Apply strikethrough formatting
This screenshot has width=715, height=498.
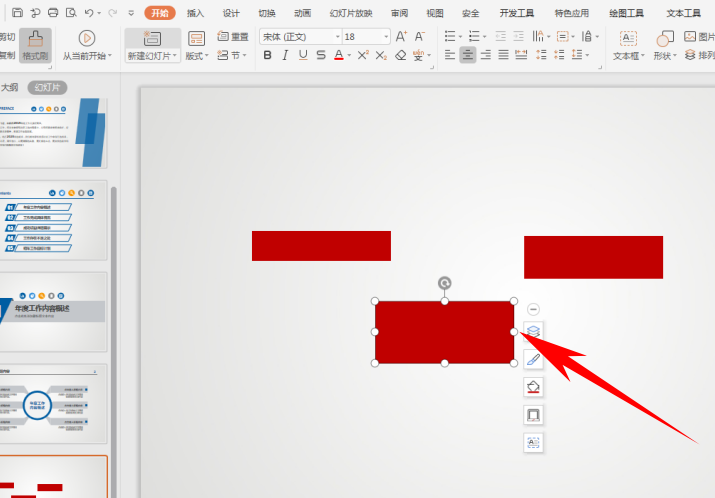coord(321,56)
